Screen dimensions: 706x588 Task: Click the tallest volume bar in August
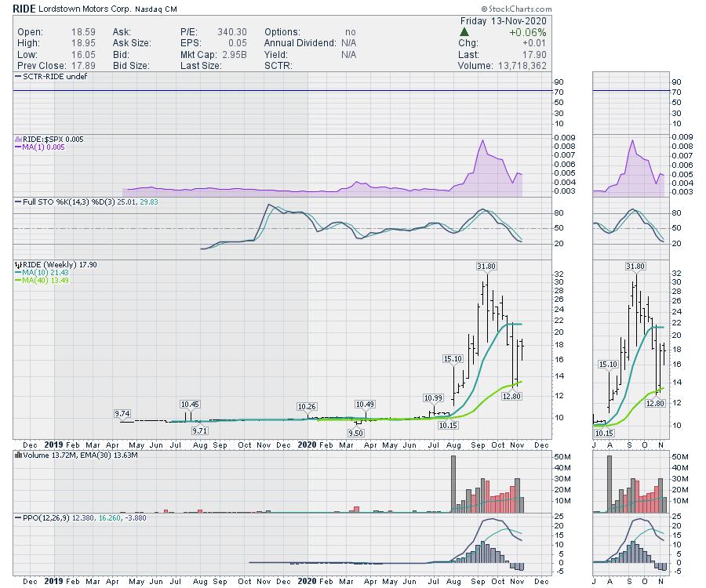point(453,483)
